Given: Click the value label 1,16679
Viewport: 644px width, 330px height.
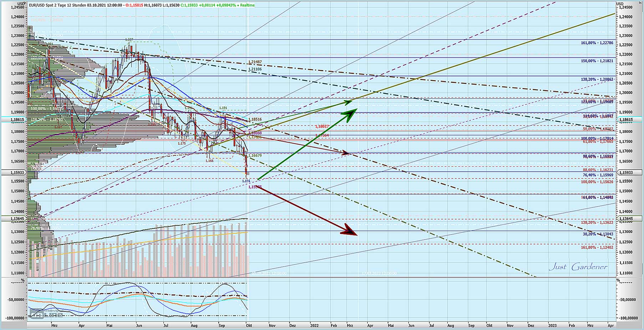Looking at the screenshot, I should click(x=255, y=156).
